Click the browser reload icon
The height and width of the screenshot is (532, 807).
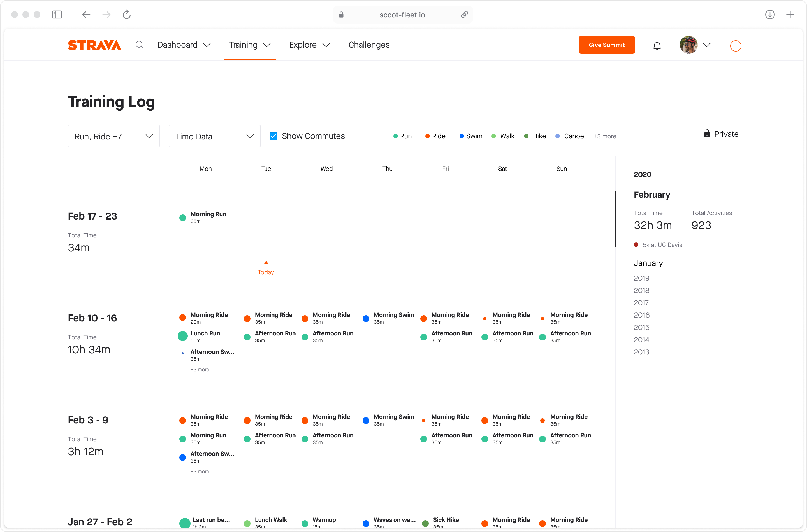point(127,15)
